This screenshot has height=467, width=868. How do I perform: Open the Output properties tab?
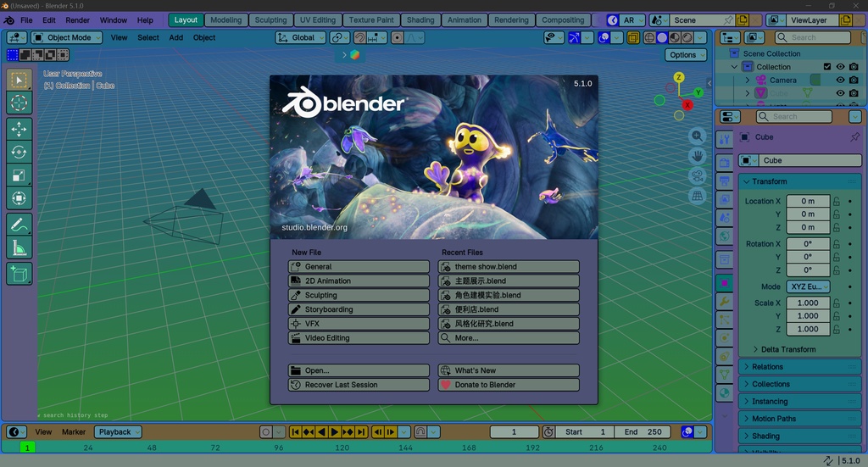click(725, 181)
